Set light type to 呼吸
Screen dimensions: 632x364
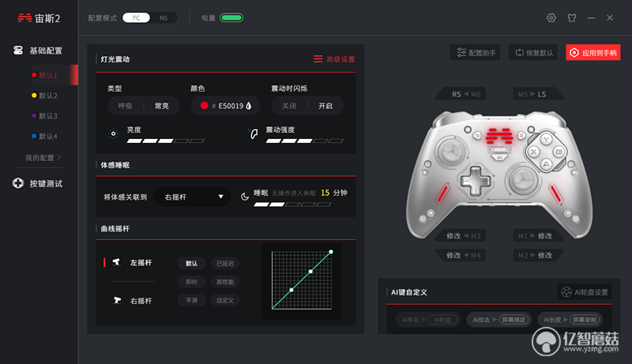[x=125, y=106]
